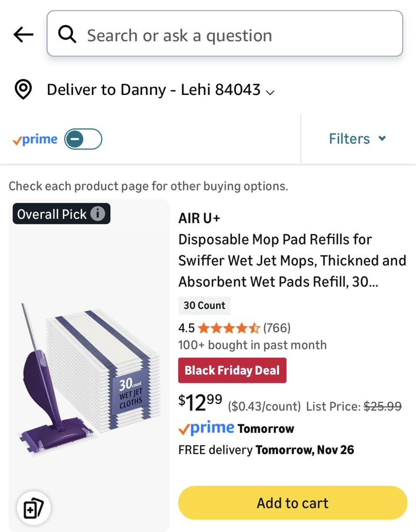
Task: Open the mop pad product thumbnail
Action: pyautogui.click(x=89, y=376)
